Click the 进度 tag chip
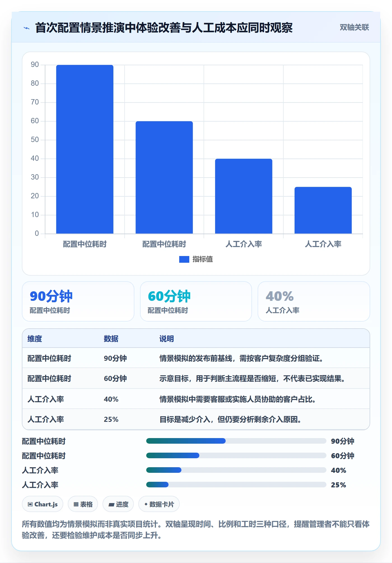Screen dimensions: 392x563 click(x=118, y=504)
